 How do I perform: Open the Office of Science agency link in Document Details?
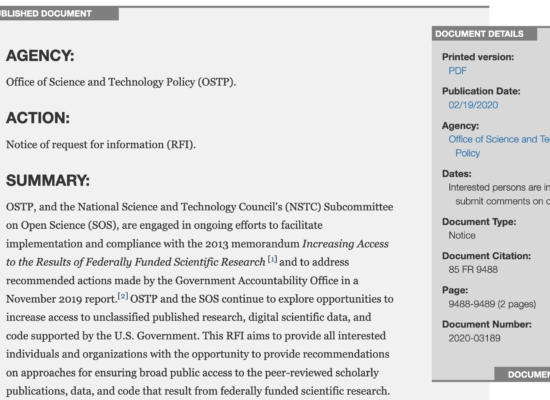[499, 146]
